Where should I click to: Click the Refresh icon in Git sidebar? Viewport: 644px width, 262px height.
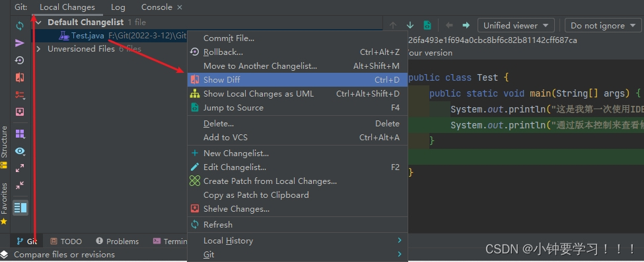pos(20,26)
